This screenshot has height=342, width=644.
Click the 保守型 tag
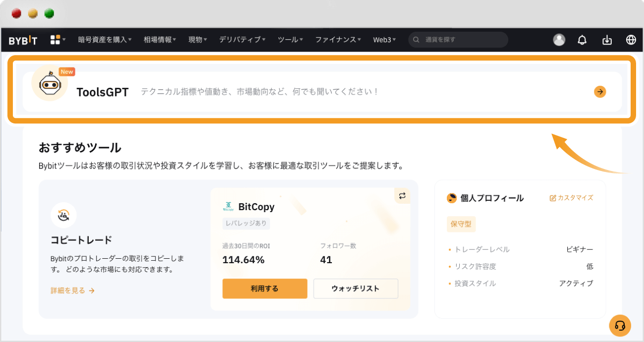461,224
